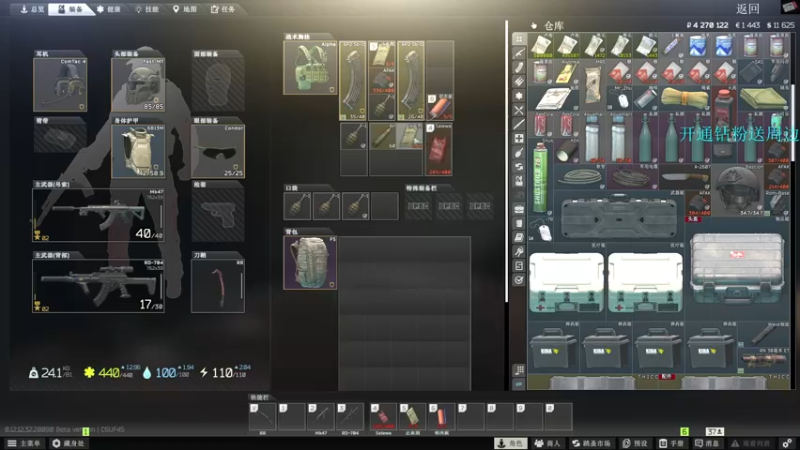Select the weapon case in stash
This screenshot has width=800, height=450.
619,216
